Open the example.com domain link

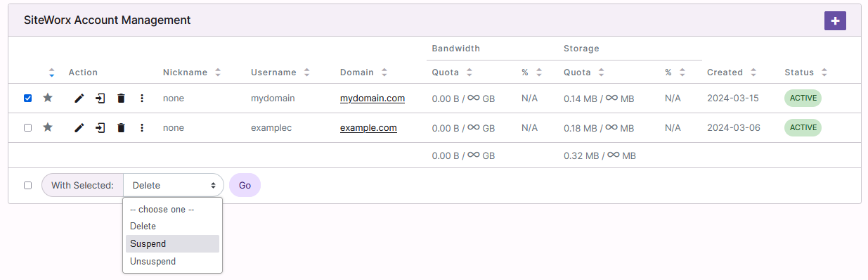click(x=368, y=128)
